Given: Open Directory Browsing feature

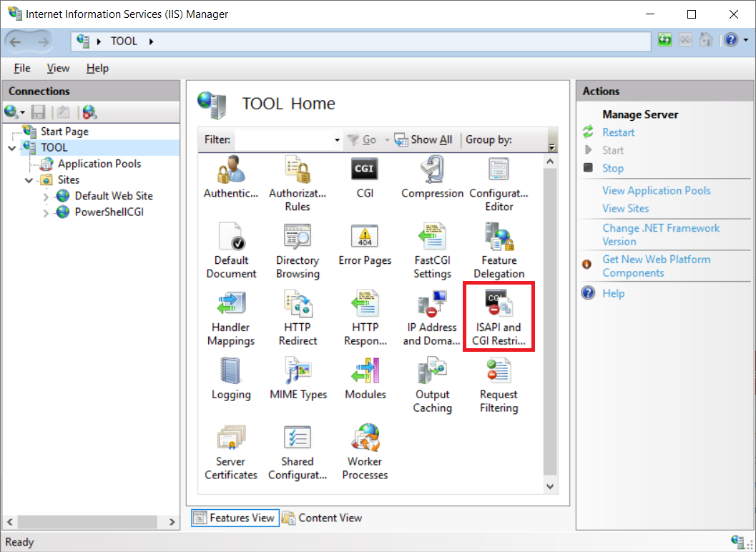Looking at the screenshot, I should (298, 251).
